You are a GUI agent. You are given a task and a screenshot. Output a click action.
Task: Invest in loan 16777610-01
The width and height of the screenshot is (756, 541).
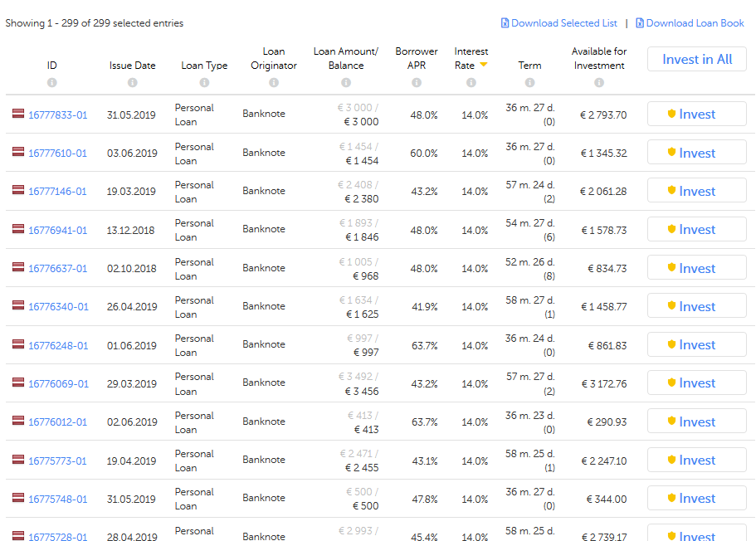[x=696, y=153]
